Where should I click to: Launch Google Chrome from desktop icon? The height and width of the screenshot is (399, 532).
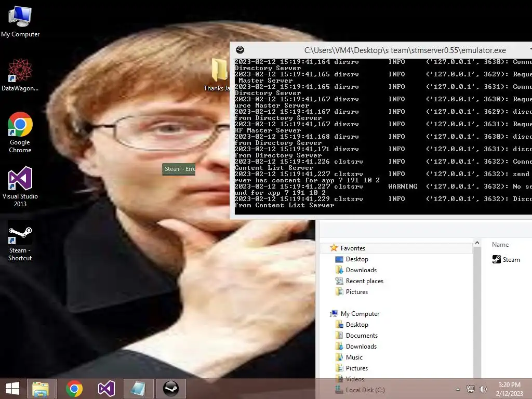[x=20, y=132]
